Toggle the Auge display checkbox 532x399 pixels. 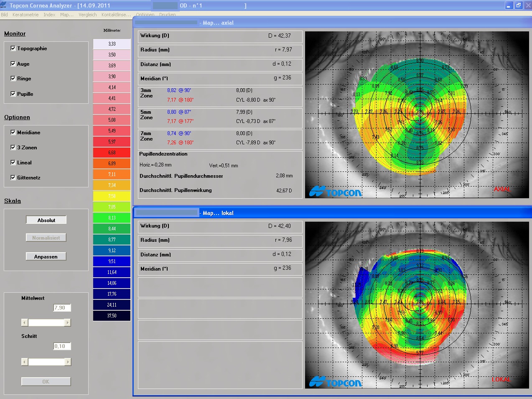[x=13, y=64]
